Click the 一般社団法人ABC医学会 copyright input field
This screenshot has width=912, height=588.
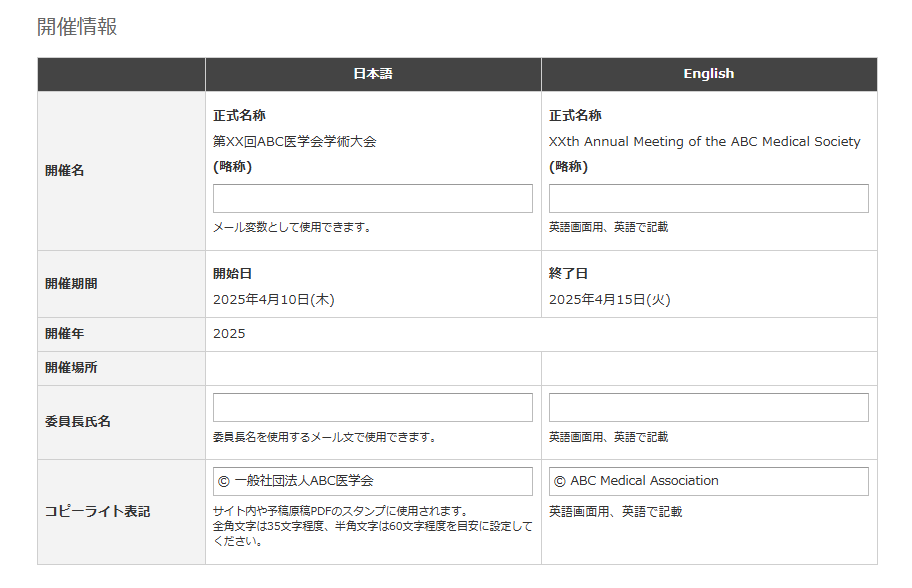372,481
